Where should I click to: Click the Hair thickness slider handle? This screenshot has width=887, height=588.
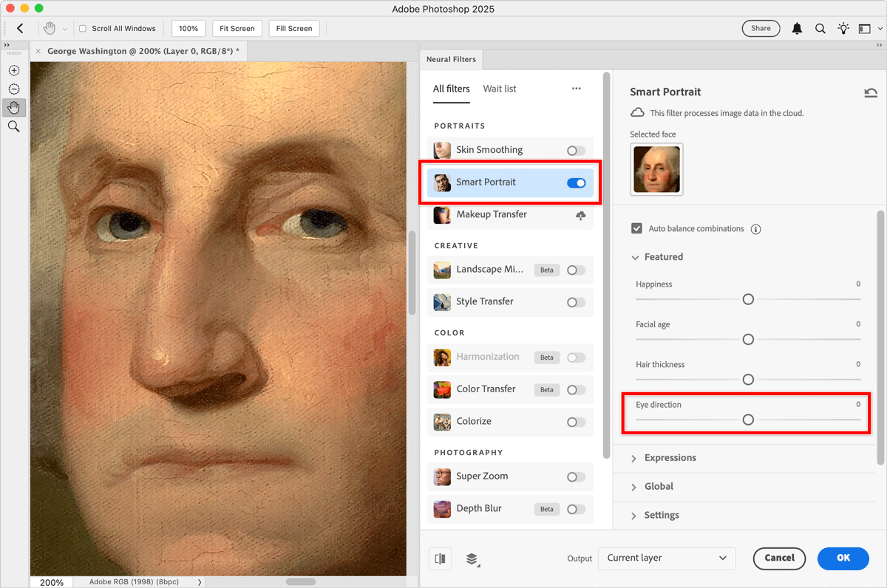[x=748, y=379]
